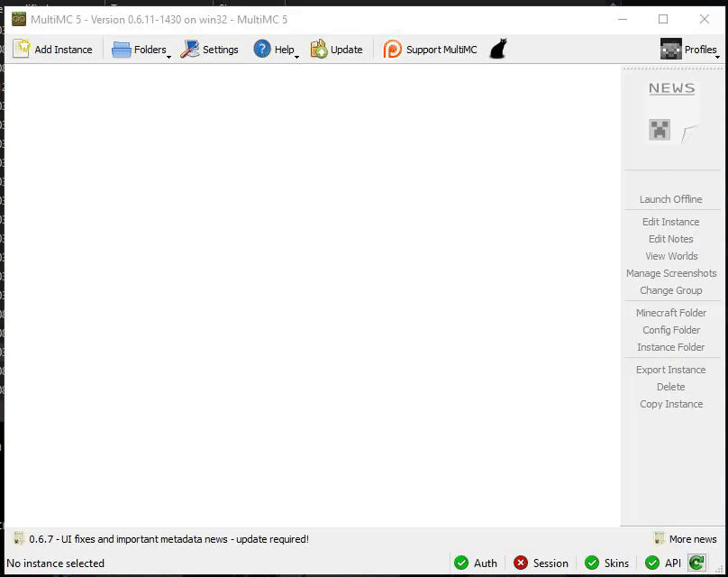The width and height of the screenshot is (728, 577).
Task: Toggle the black cat icon
Action: point(498,49)
